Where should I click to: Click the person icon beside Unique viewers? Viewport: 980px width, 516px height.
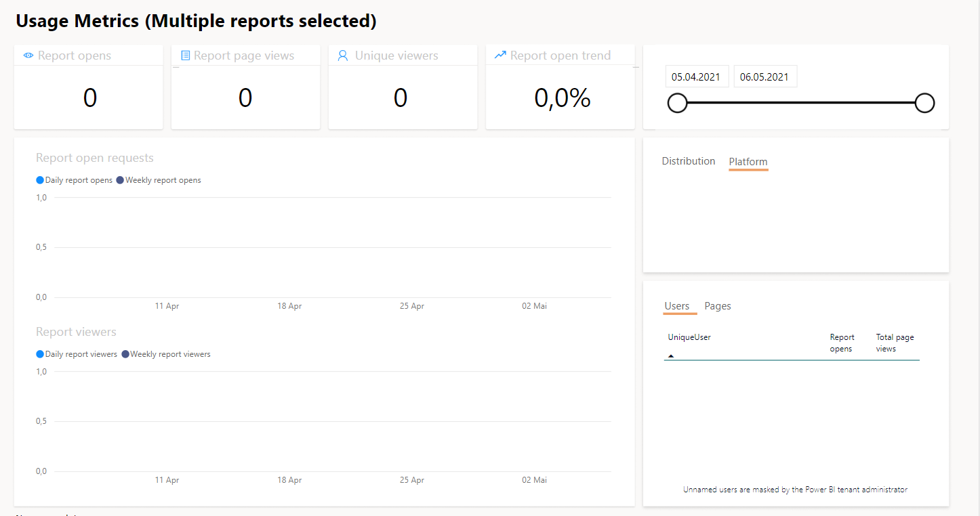pos(342,56)
